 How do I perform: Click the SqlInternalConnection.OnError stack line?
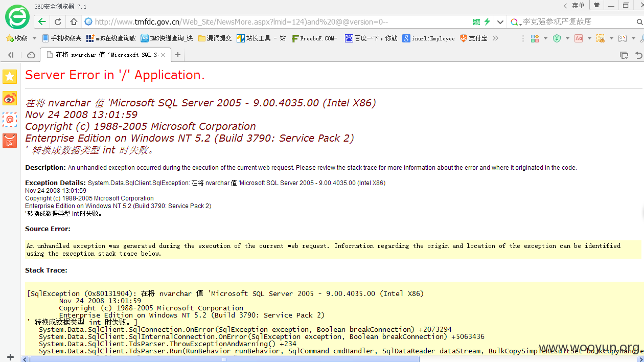tap(262, 337)
